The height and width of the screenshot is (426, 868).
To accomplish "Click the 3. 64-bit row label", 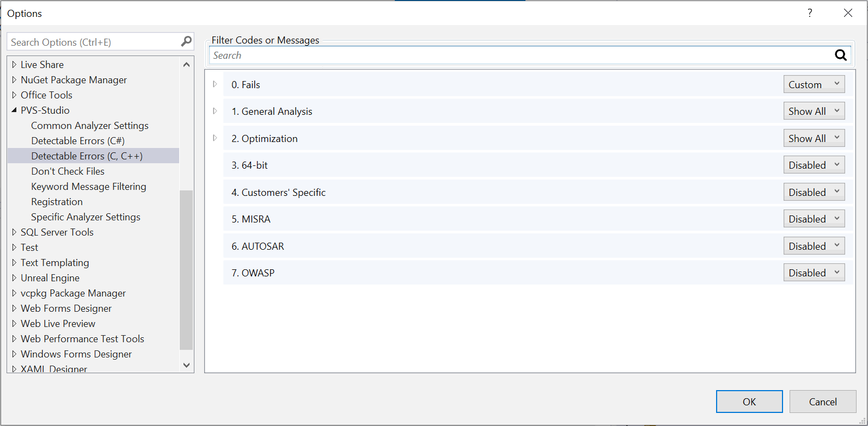I will coord(249,165).
